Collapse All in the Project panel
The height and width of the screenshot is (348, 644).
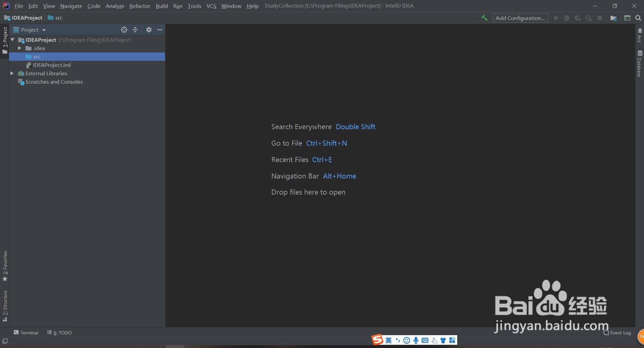coord(135,30)
